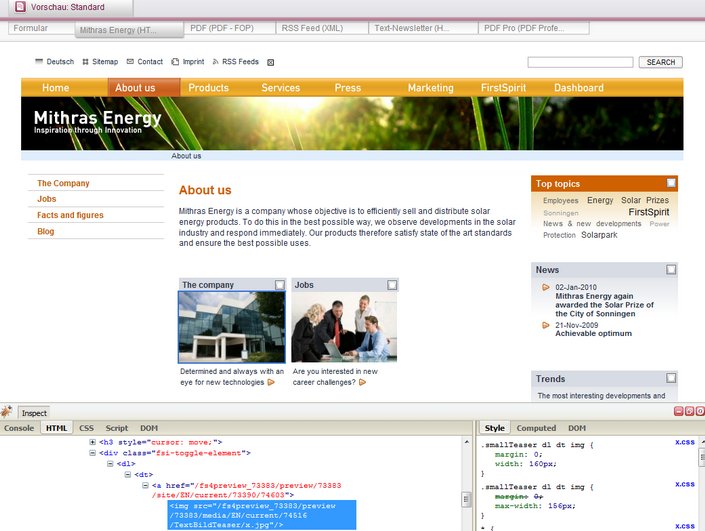Click the FirstSpirit tag in Top topics
The width and height of the screenshot is (705, 531).
coord(649,212)
